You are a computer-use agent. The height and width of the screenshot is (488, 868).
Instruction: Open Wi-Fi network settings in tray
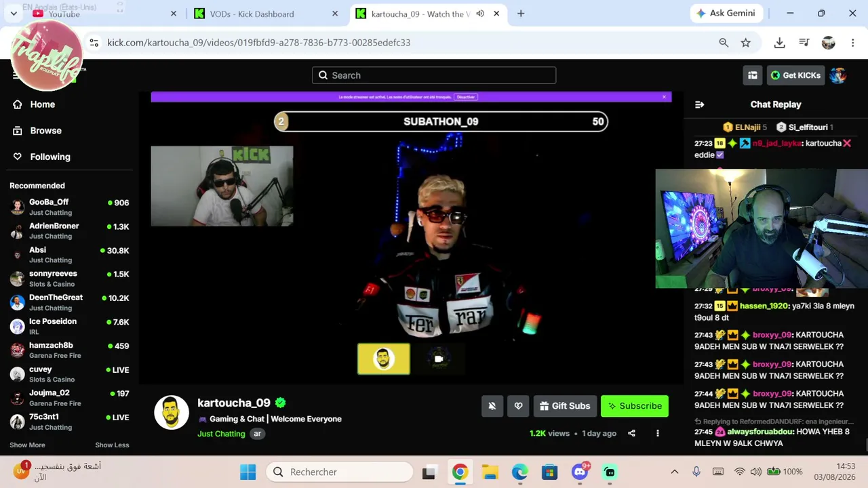click(x=740, y=472)
